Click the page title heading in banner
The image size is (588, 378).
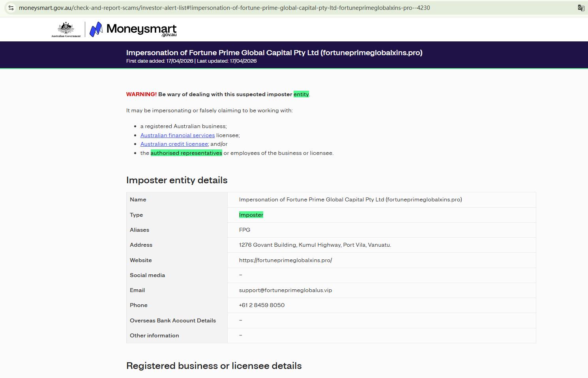[274, 52]
